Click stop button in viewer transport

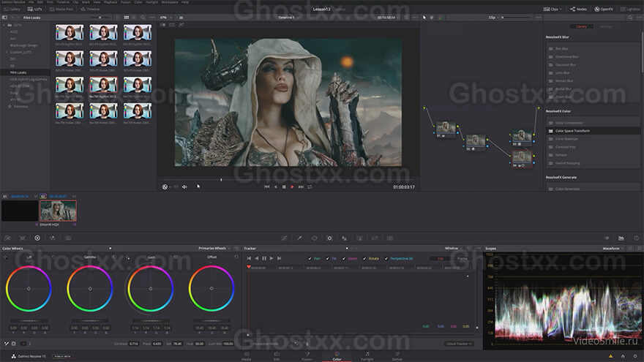point(284,186)
